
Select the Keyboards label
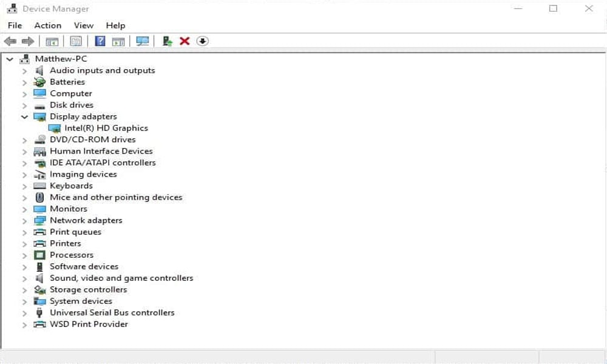71,186
